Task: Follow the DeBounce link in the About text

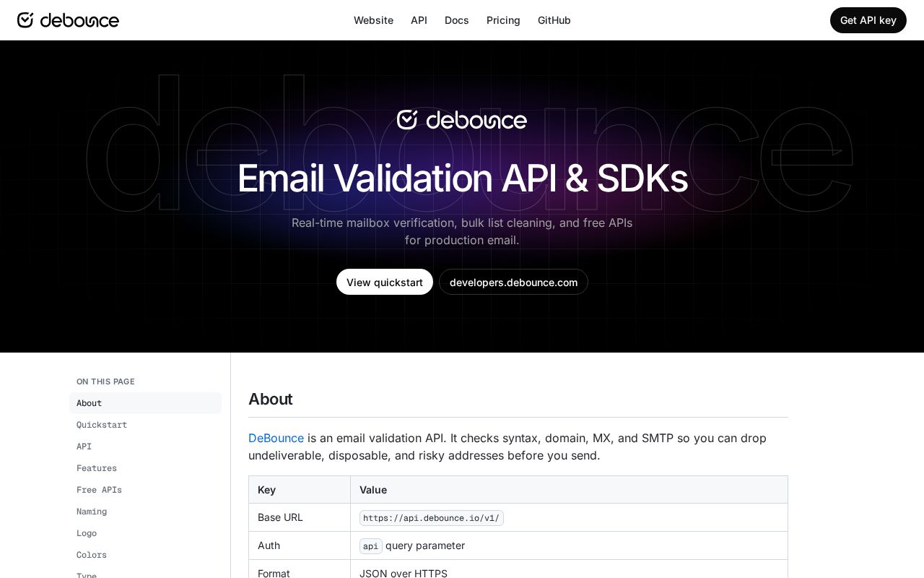Action: [276, 438]
